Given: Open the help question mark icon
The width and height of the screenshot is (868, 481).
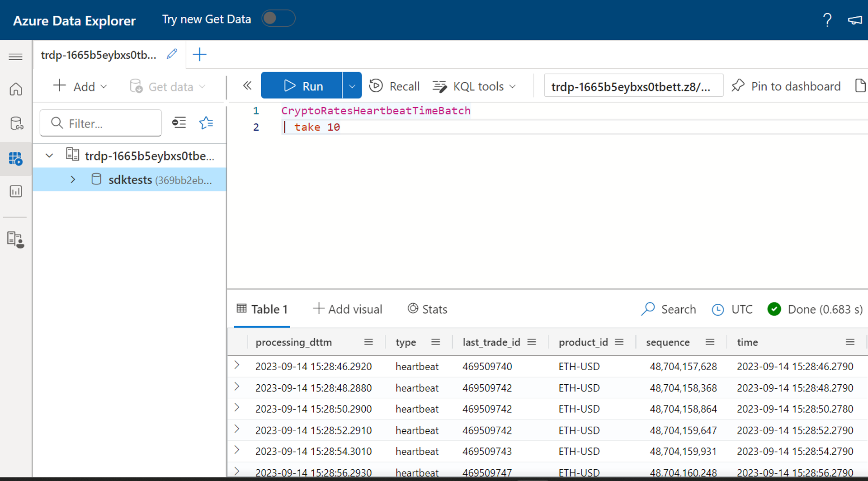Looking at the screenshot, I should pos(827,20).
